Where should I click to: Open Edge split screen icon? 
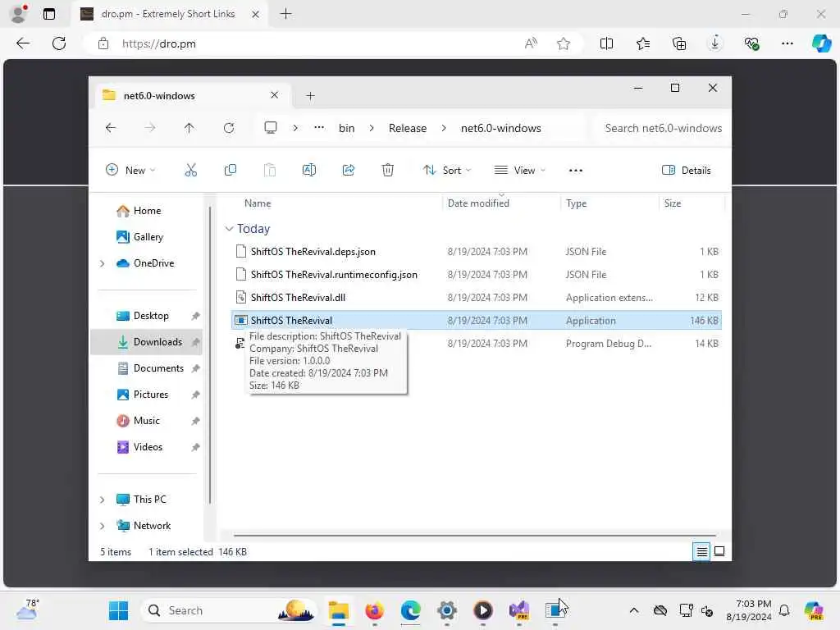[606, 43]
